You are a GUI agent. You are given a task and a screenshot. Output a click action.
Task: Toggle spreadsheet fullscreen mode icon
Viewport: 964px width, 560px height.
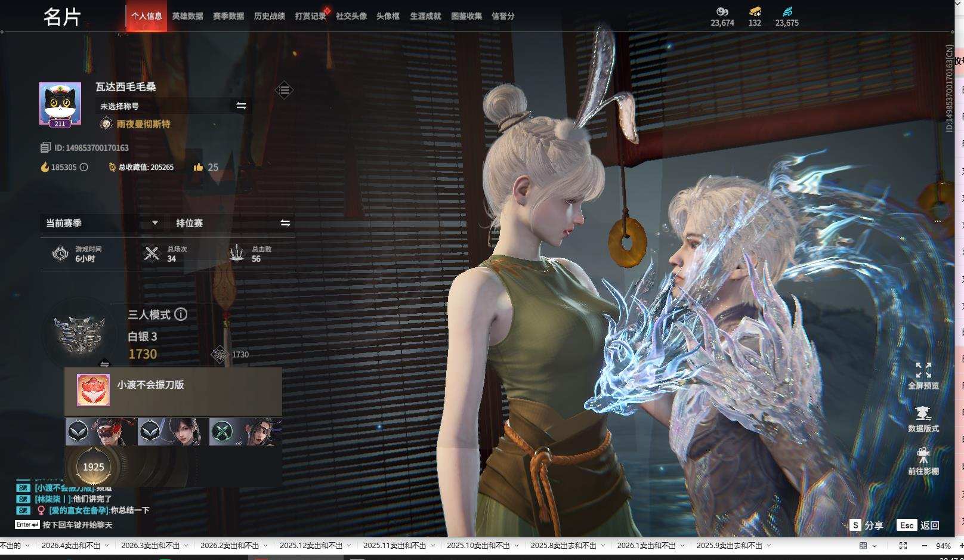(903, 546)
